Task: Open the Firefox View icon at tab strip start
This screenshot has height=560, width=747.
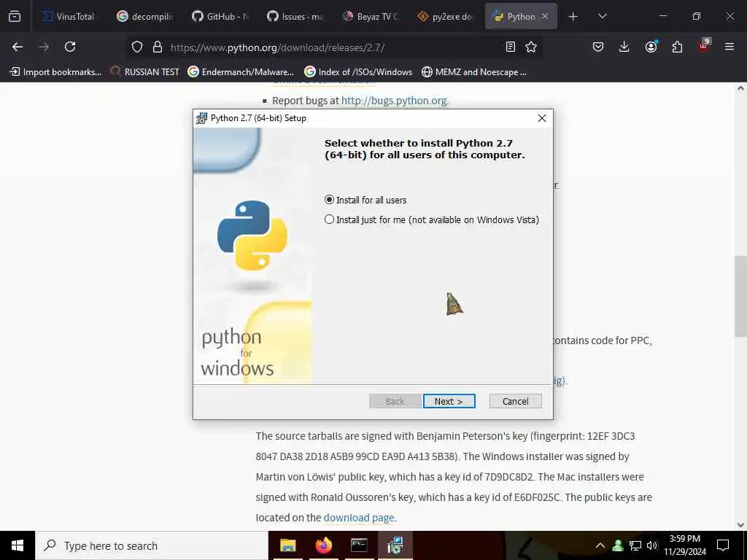Action: (x=15, y=16)
